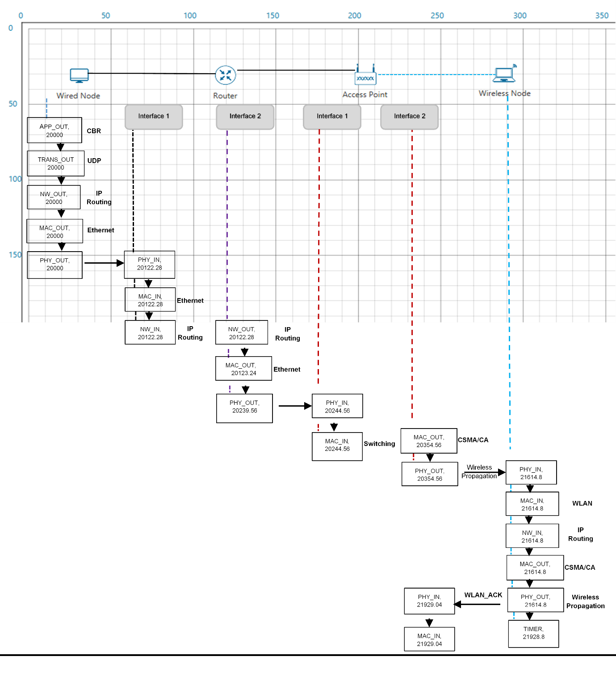
Task: Click the Wireless Node laptop icon
Action: click(x=505, y=74)
